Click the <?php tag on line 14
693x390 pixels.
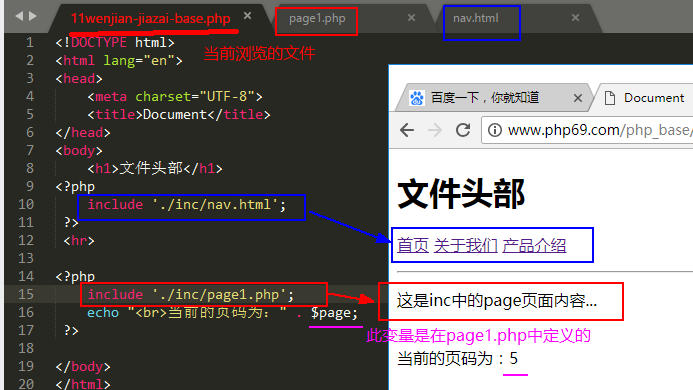75,277
